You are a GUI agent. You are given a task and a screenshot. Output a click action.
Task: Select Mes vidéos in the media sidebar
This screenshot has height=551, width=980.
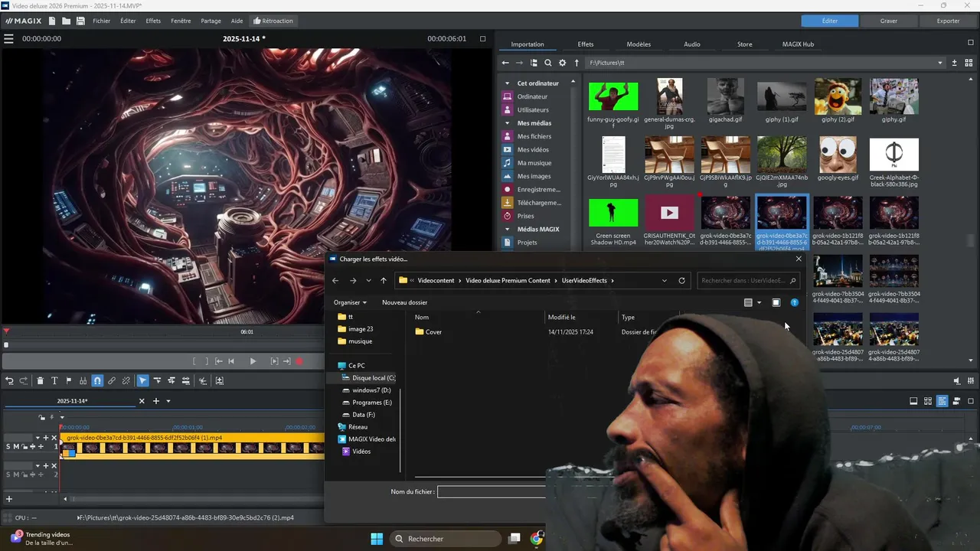point(533,149)
